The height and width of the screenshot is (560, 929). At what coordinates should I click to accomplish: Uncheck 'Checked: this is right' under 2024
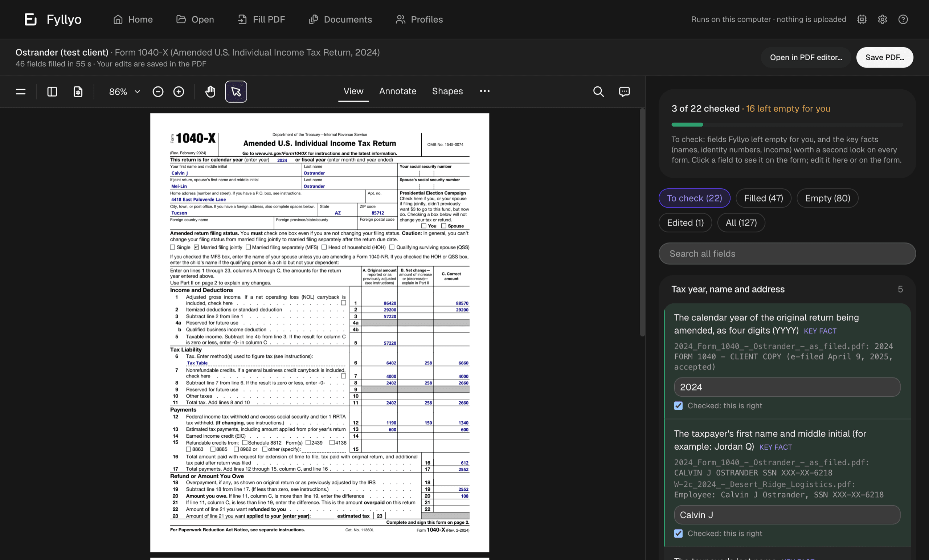678,406
